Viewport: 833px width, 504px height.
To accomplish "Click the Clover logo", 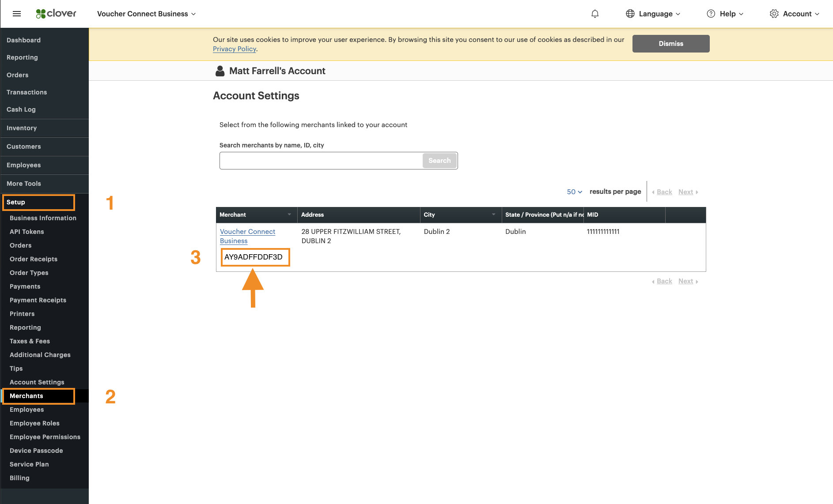I will point(56,14).
